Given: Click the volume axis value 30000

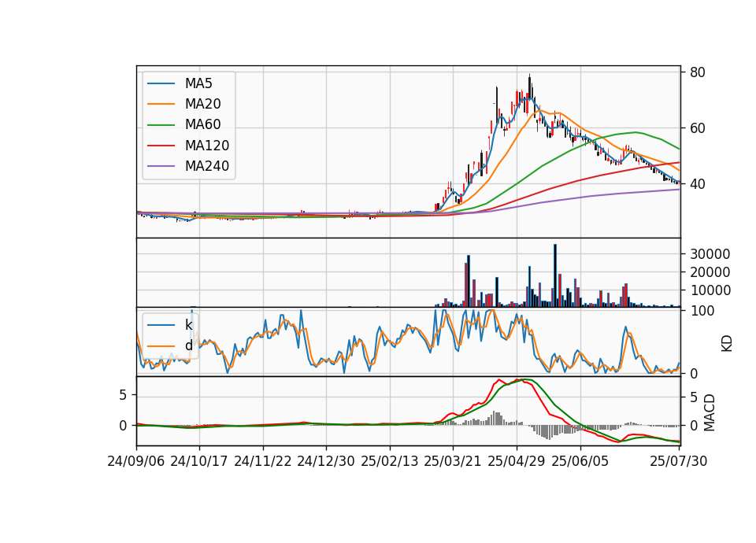Looking at the screenshot, I should tap(710, 254).
